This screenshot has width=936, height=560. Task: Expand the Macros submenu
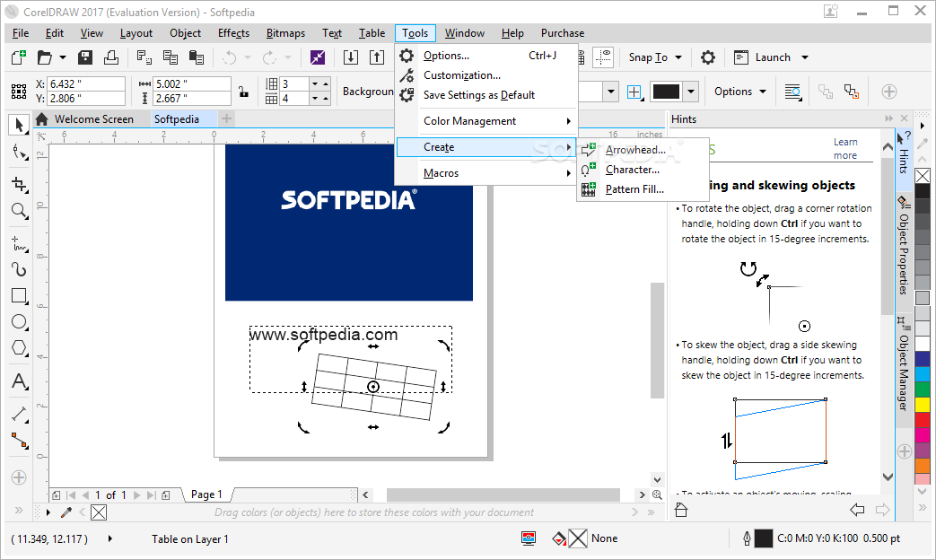pyautogui.click(x=485, y=173)
